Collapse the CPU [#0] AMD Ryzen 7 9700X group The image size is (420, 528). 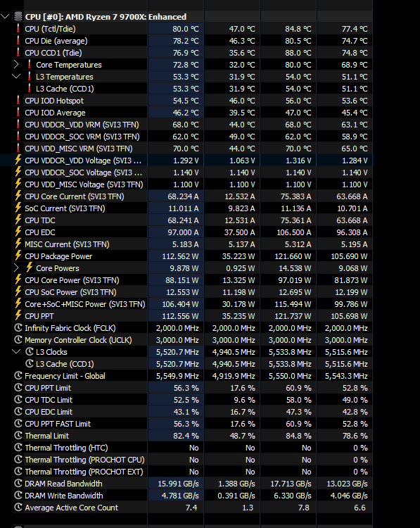[5, 16]
